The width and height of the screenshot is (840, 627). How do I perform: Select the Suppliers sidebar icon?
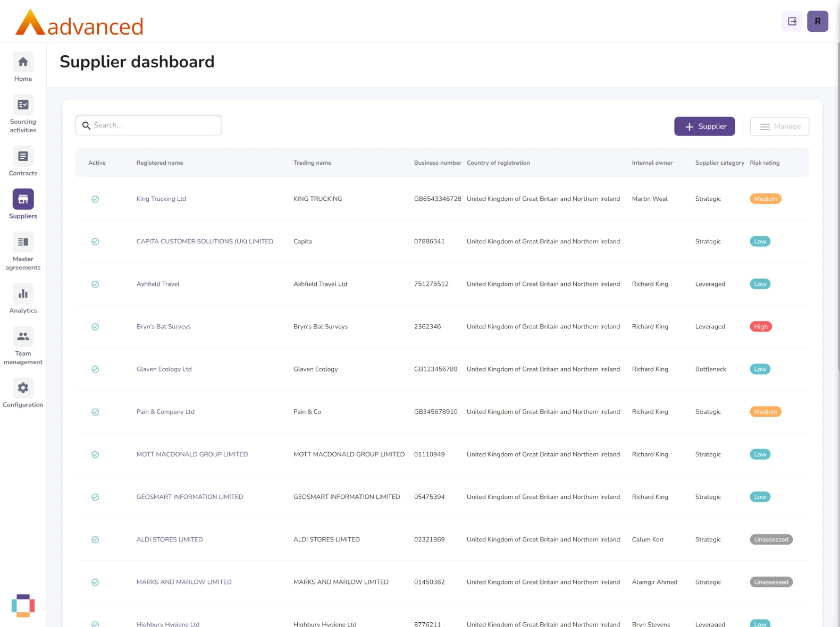pyautogui.click(x=23, y=200)
